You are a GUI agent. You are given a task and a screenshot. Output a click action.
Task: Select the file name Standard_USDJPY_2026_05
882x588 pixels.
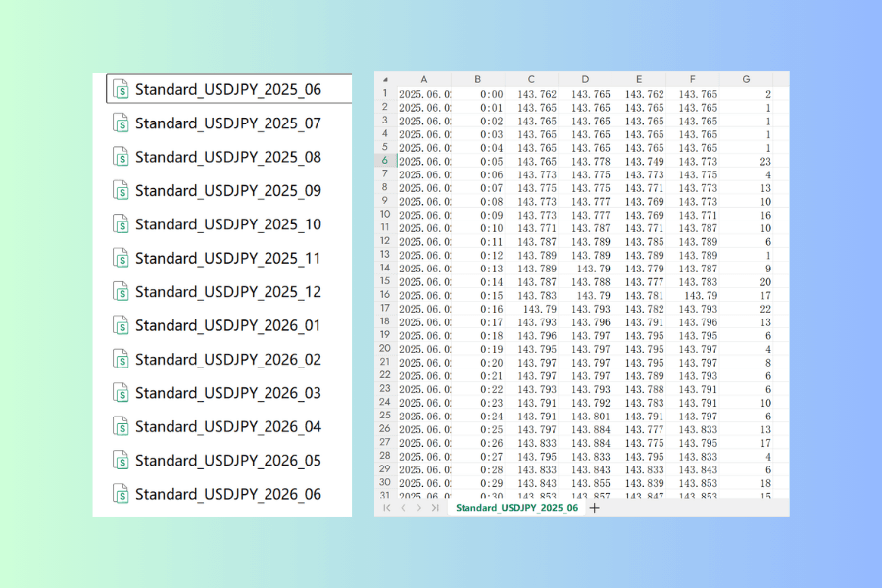tap(228, 461)
